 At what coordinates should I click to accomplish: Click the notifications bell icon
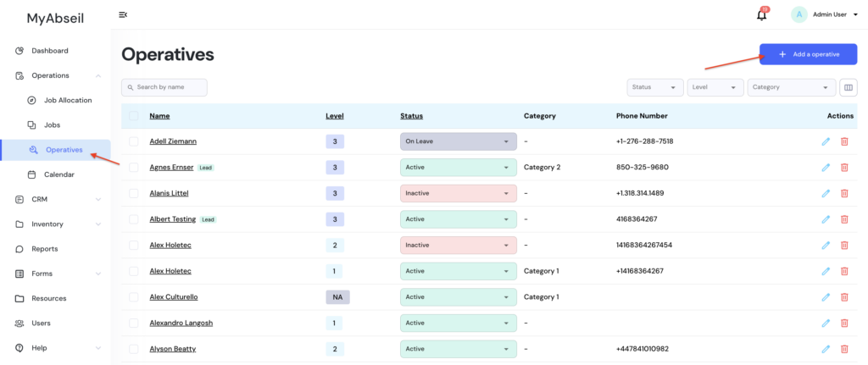761,14
